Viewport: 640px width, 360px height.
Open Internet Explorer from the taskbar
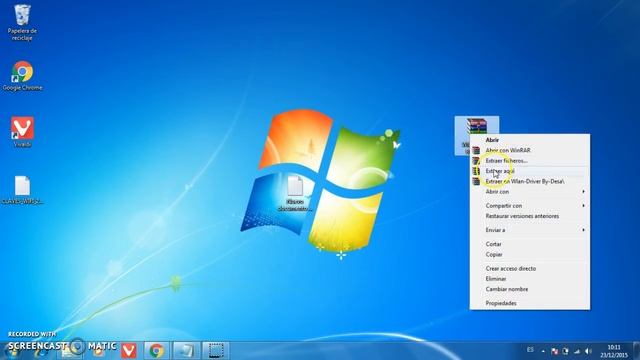pos(40,351)
